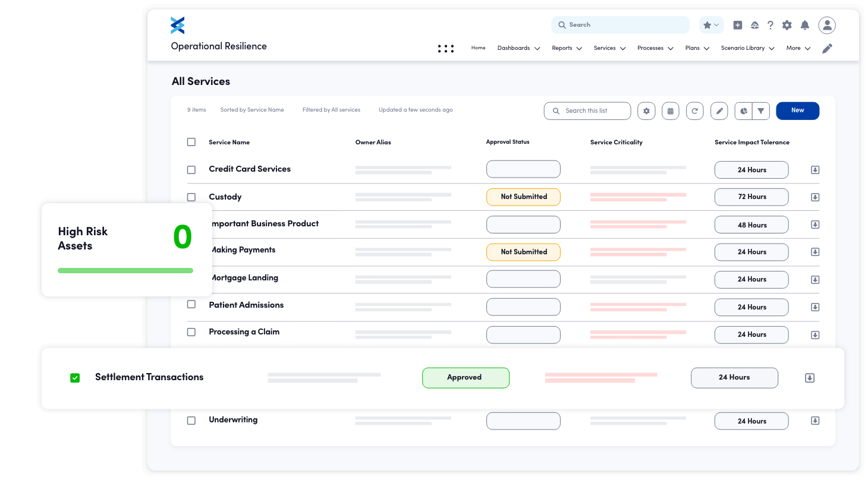Open the Credit Card Services record
Screen dimensions: 868x499
click(x=250, y=169)
